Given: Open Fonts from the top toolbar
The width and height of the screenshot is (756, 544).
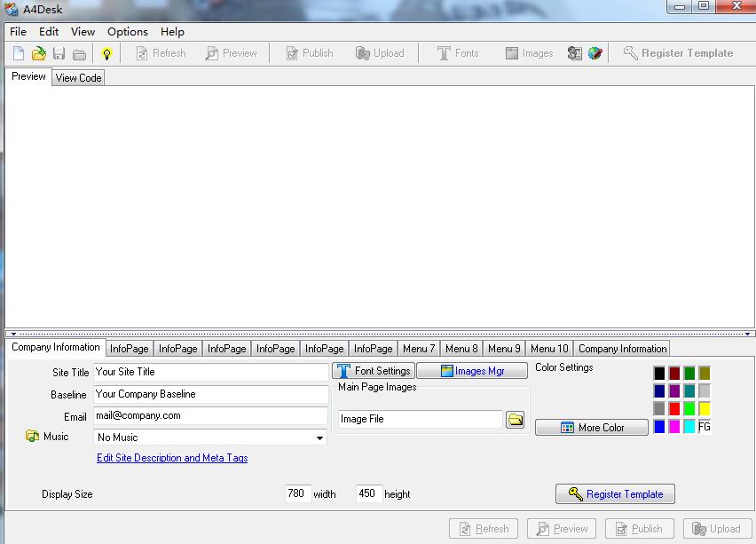Looking at the screenshot, I should coord(458,53).
